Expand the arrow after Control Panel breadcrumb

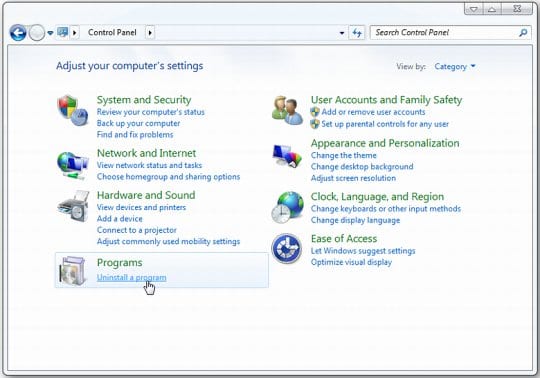[x=150, y=33]
